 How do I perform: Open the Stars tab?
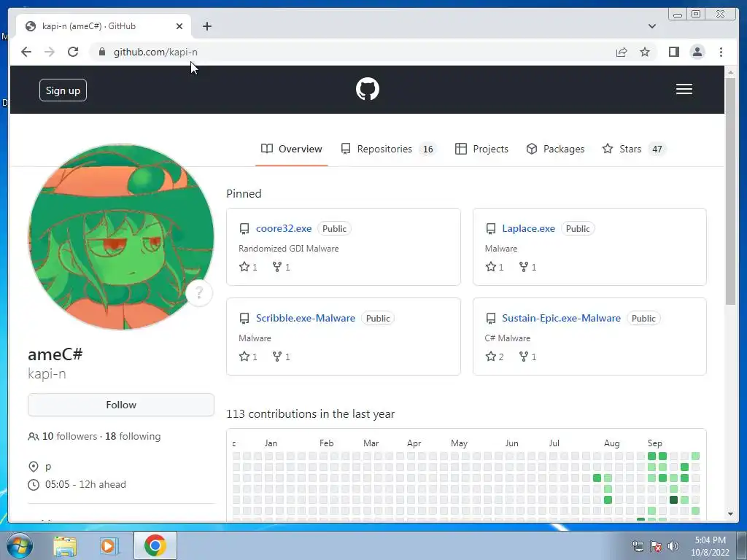click(634, 149)
